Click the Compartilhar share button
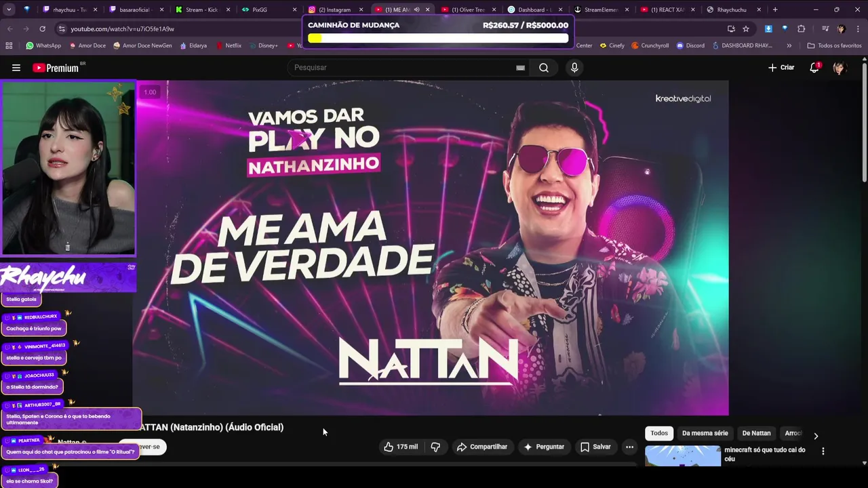 482,447
